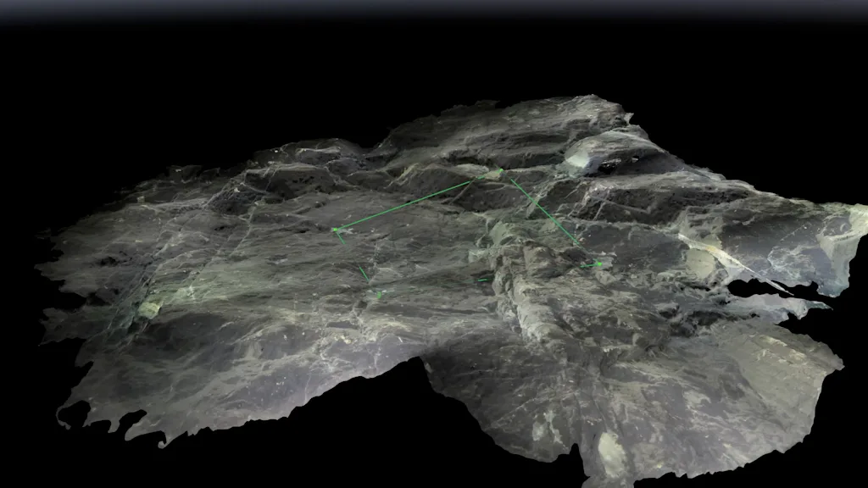Click the long green line connecting left and top markers
Viewport: 868px width, 488px height.
pos(418,199)
